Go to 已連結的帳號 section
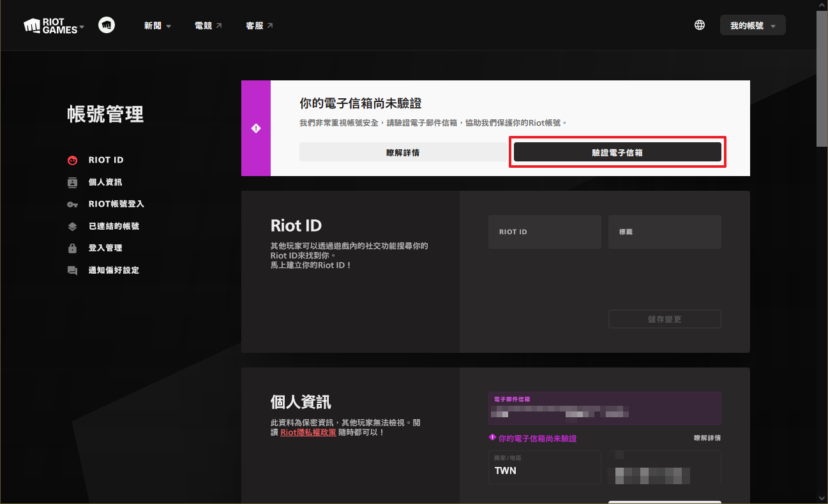Image resolution: width=828 pixels, height=504 pixels. pyautogui.click(x=114, y=226)
